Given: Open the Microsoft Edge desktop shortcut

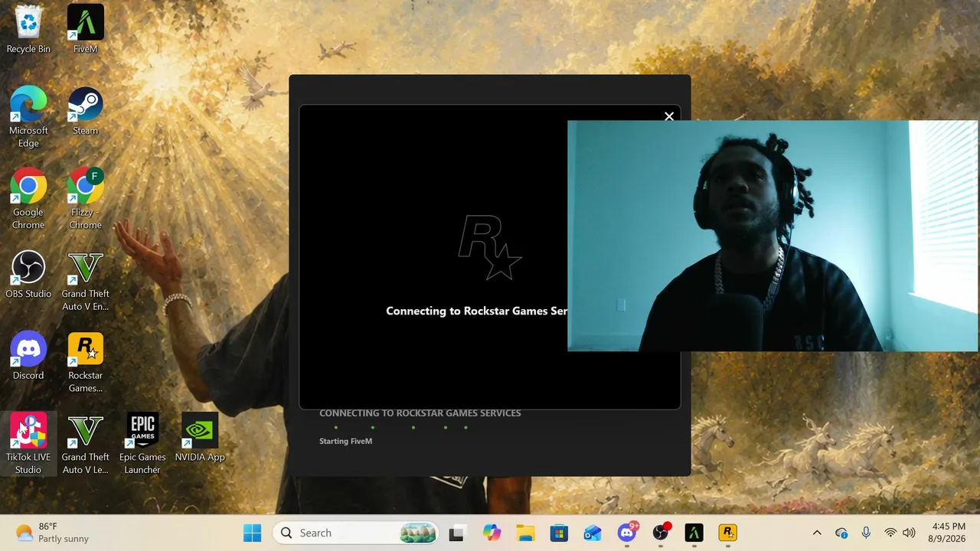Looking at the screenshot, I should click(x=28, y=118).
